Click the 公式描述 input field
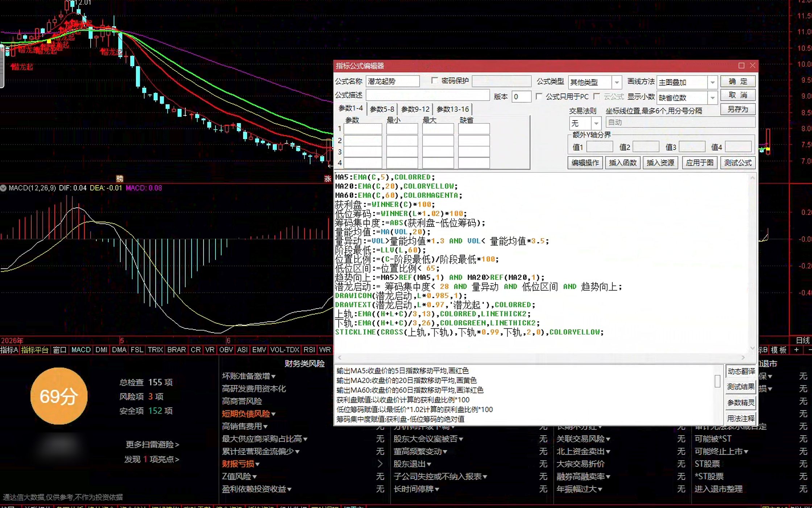812x508 pixels. 428,95
